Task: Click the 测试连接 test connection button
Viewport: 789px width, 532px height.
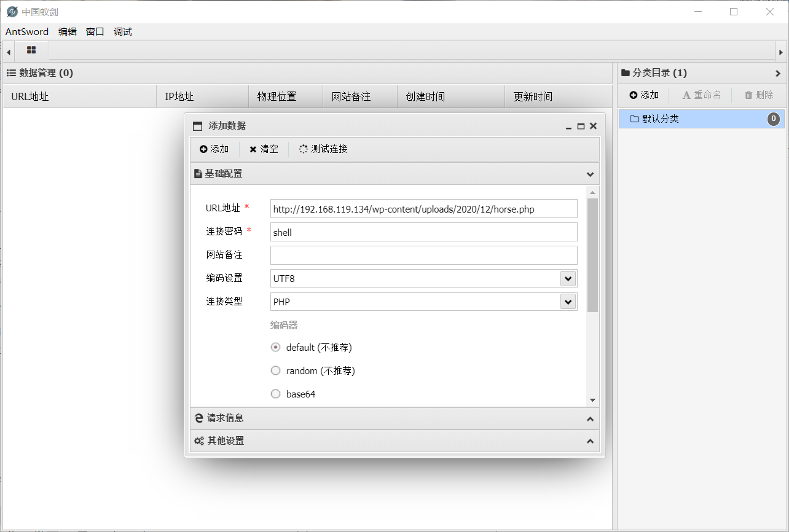Action: click(x=323, y=149)
